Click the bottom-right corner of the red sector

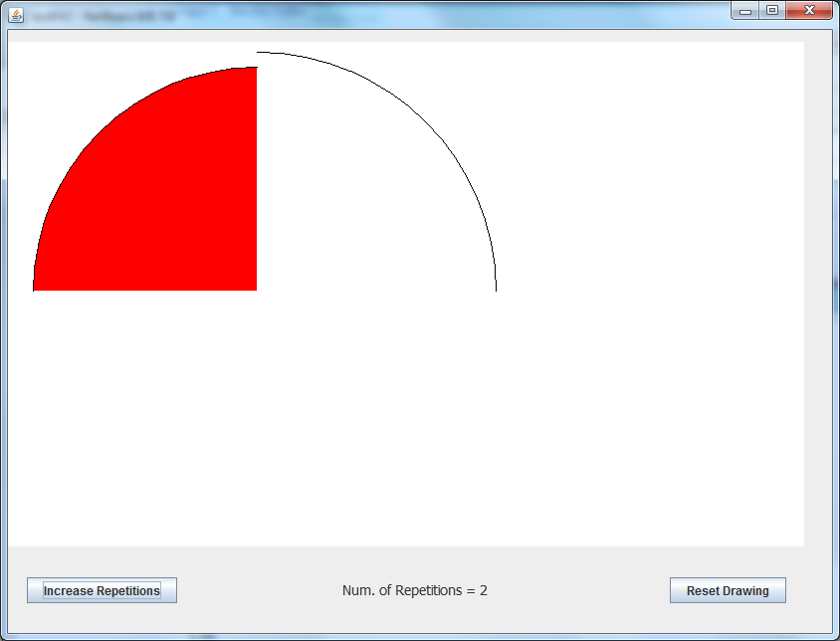pyautogui.click(x=255, y=289)
